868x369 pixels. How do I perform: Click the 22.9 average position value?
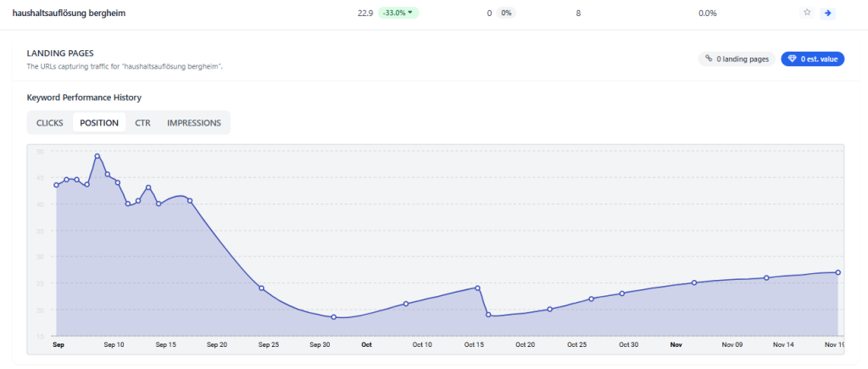[x=365, y=13]
